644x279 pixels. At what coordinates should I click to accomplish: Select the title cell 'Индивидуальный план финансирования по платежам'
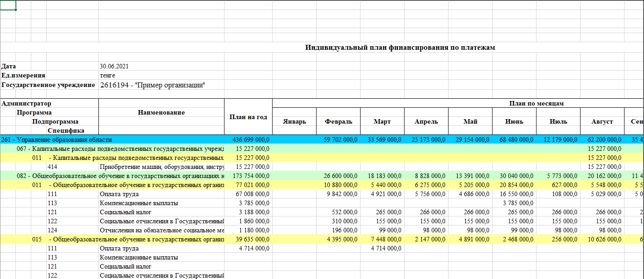[x=400, y=48]
